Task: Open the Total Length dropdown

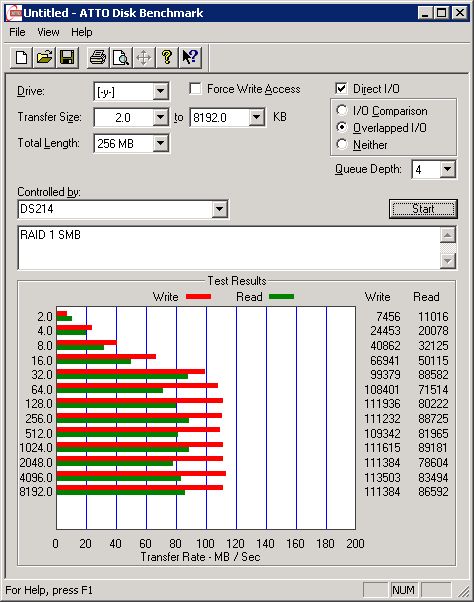Action: pyautogui.click(x=160, y=144)
